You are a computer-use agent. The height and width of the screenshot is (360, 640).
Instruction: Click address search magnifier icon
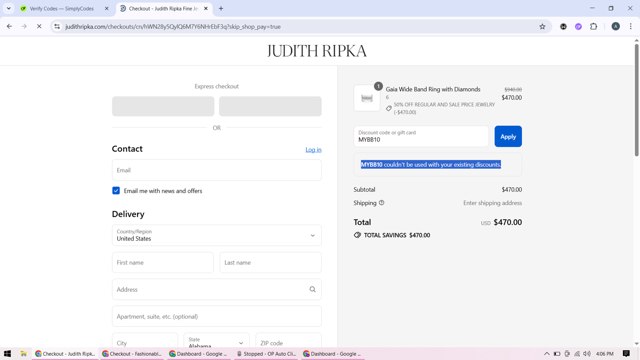click(312, 289)
